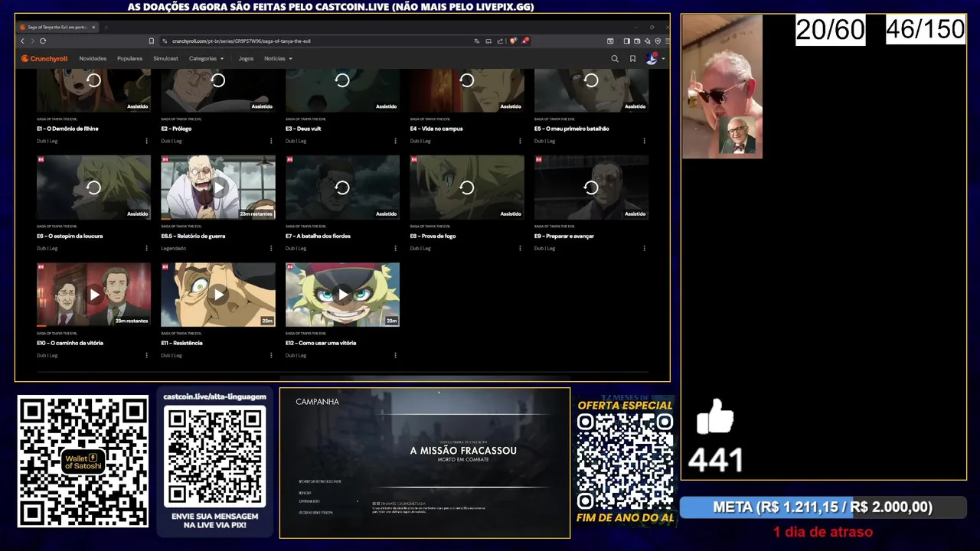Open options menu for E6.5 Relatório de guerra
Screen dimensions: 980x551
[x=271, y=248]
